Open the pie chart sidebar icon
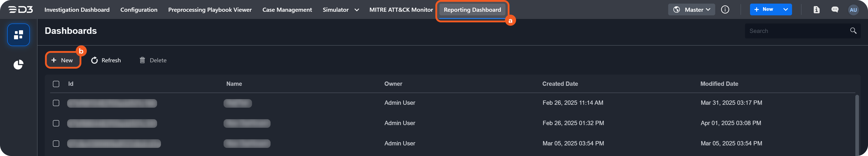The image size is (868, 156). 19,64
